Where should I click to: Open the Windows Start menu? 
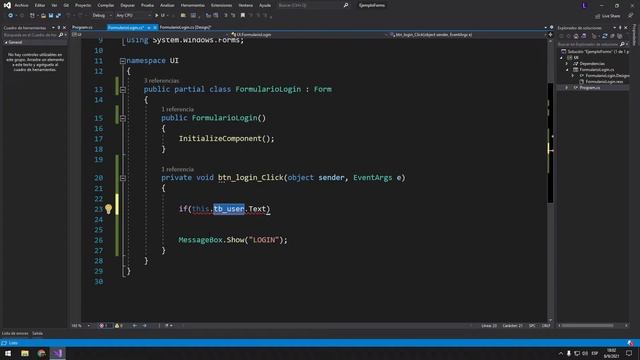(x=8, y=353)
